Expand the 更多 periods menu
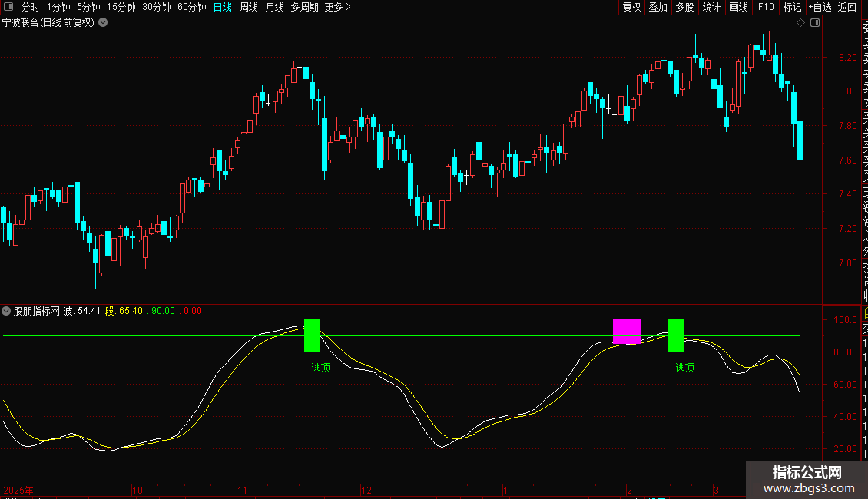 pos(338,7)
